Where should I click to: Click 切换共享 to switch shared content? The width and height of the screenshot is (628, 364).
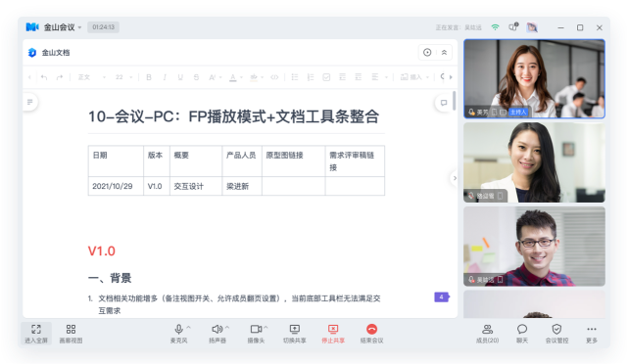(x=294, y=334)
